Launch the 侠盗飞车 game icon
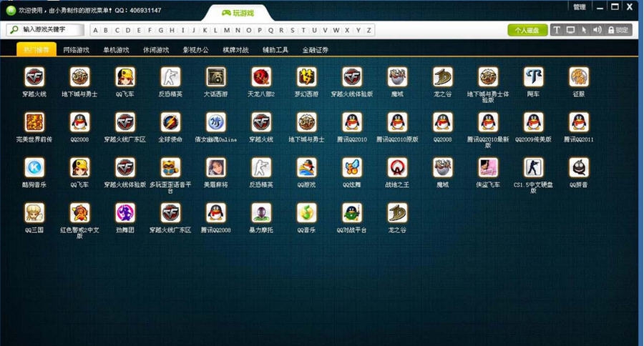 pyautogui.click(x=488, y=168)
